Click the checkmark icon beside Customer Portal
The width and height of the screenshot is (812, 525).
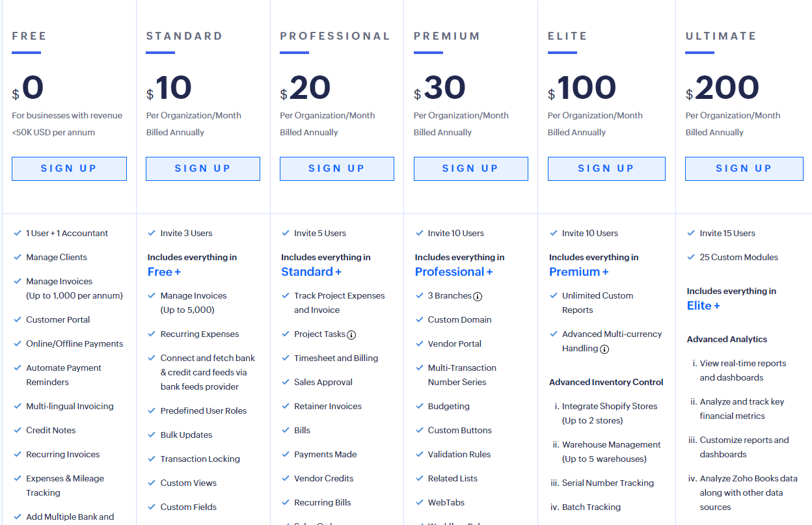click(x=18, y=319)
